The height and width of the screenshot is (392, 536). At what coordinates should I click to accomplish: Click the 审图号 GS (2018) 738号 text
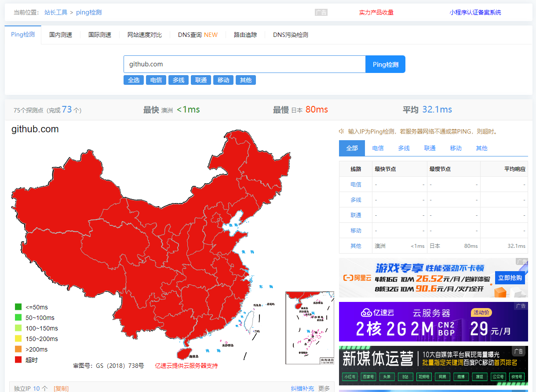coord(109,366)
